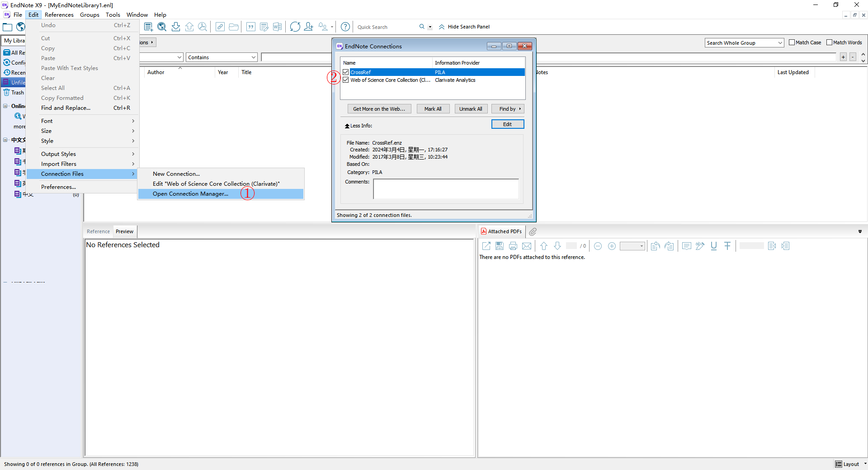This screenshot has width=868, height=470.
Task: Select the Attached PDFs tab
Action: [x=501, y=231]
